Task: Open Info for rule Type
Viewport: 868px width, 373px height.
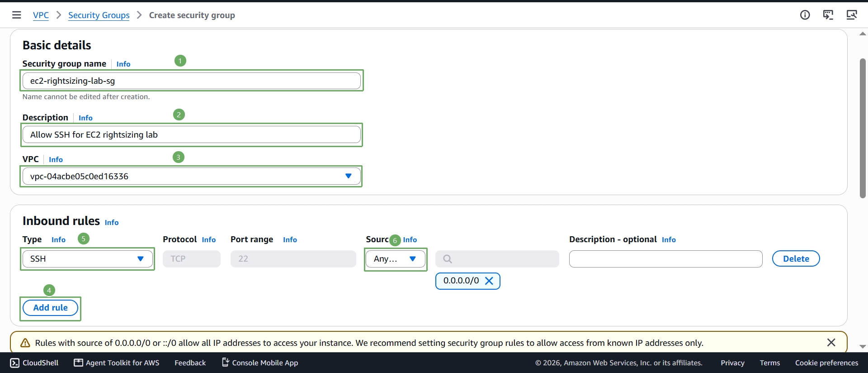Action: [58, 239]
